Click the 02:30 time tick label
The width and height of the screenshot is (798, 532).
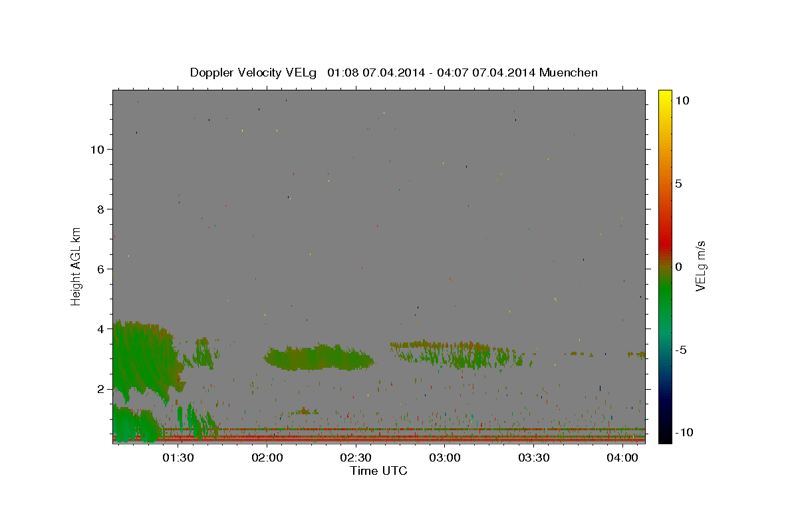pos(356,458)
